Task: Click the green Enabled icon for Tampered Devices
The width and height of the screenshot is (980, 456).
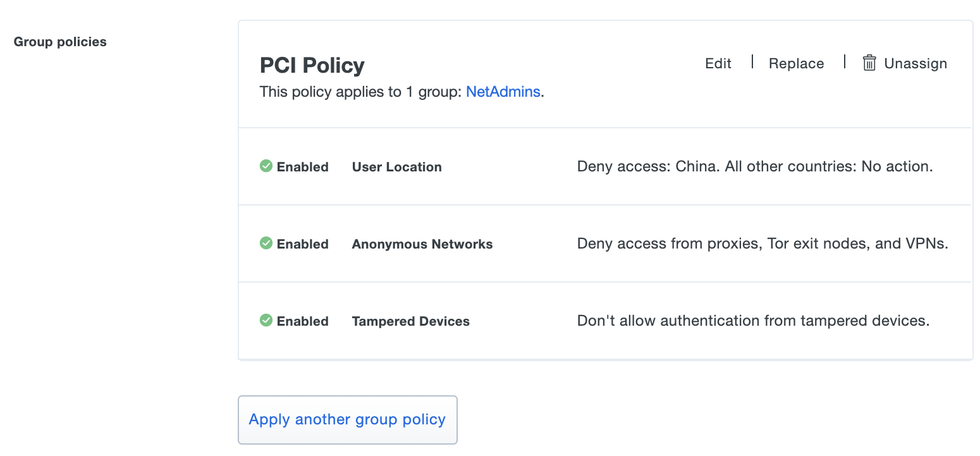Action: pyautogui.click(x=266, y=320)
